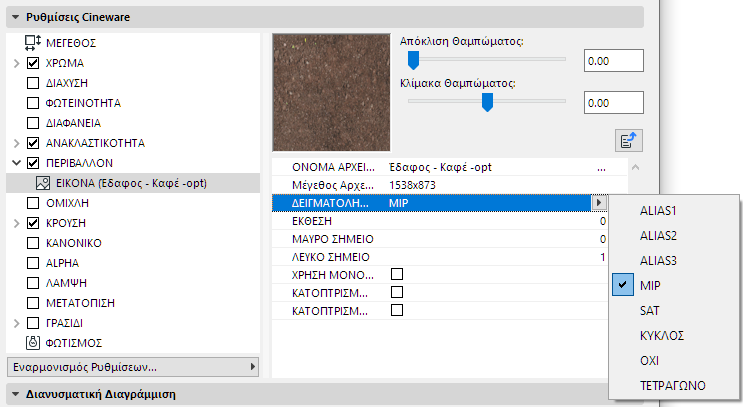
Task: Choose ΚΥΚΛΟΣ sampling option
Action: (674, 335)
